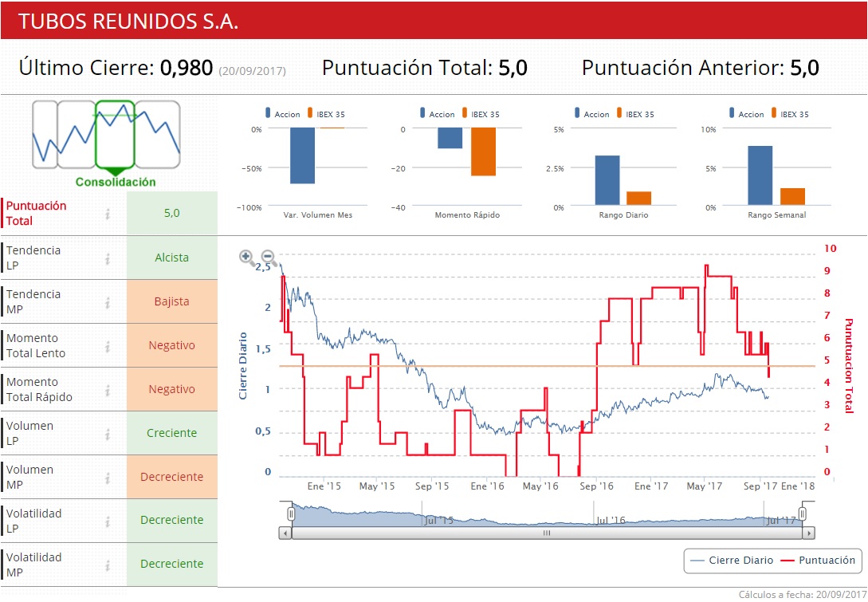Click Decreciente value in Volatilidad LP row
The image size is (868, 602).
(171, 520)
